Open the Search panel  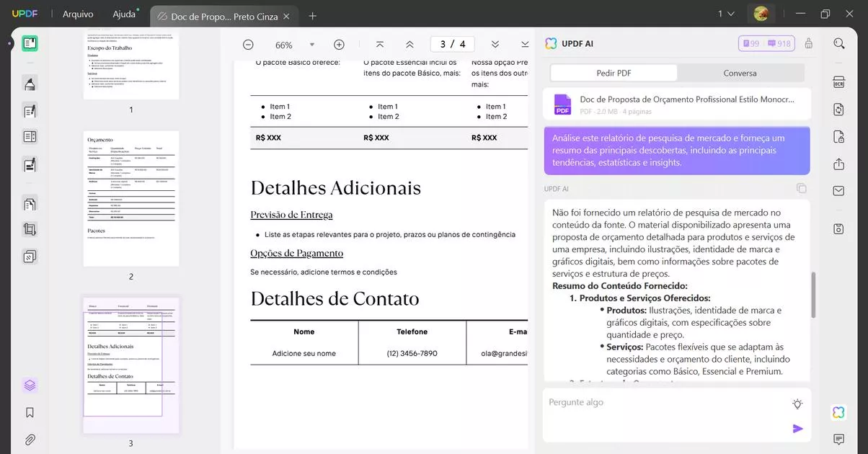coord(838,43)
